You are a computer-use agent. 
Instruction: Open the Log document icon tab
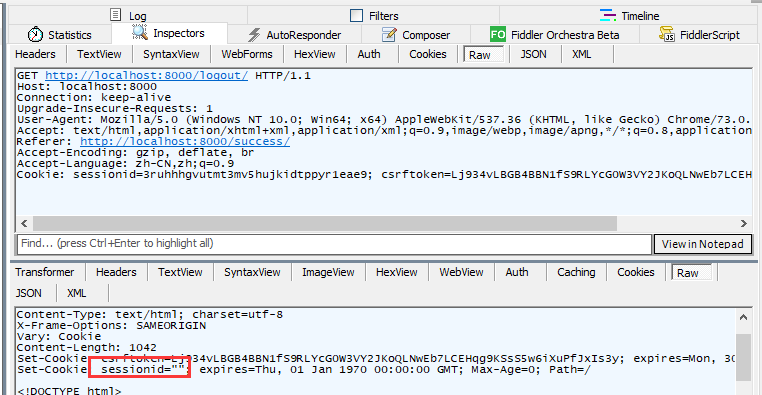coord(115,15)
